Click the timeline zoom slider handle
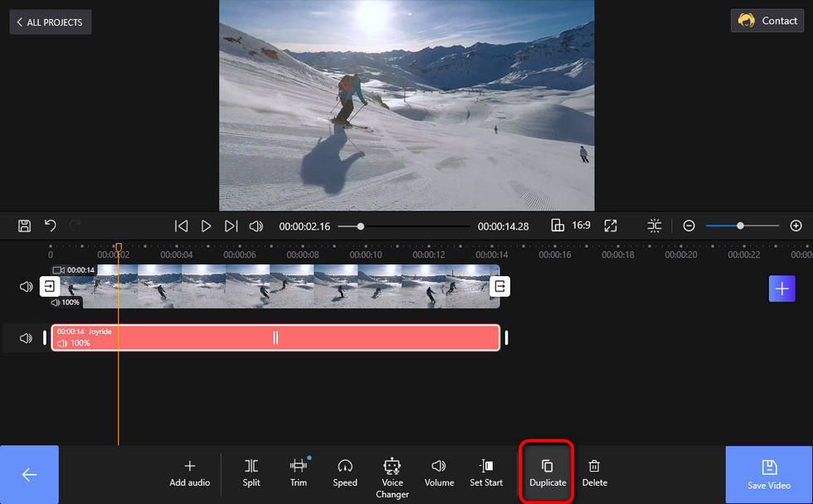The height and width of the screenshot is (504, 813). pos(740,225)
